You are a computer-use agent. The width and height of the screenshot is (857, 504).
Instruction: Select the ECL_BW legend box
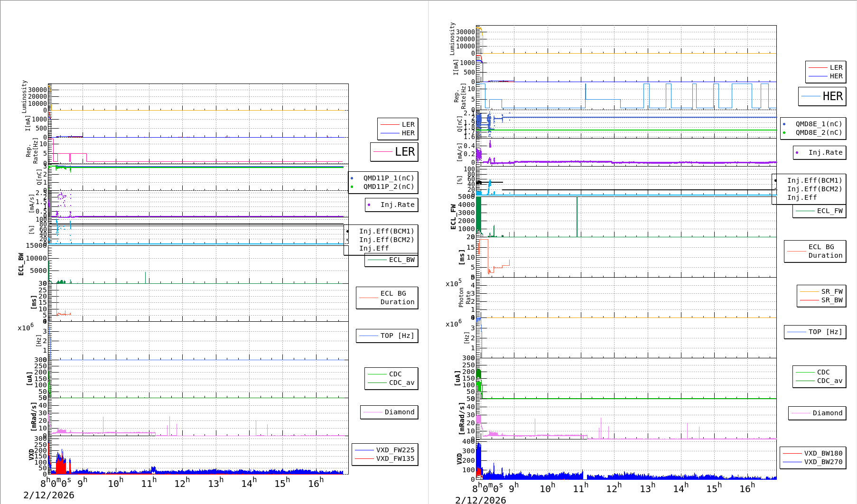coord(391,260)
